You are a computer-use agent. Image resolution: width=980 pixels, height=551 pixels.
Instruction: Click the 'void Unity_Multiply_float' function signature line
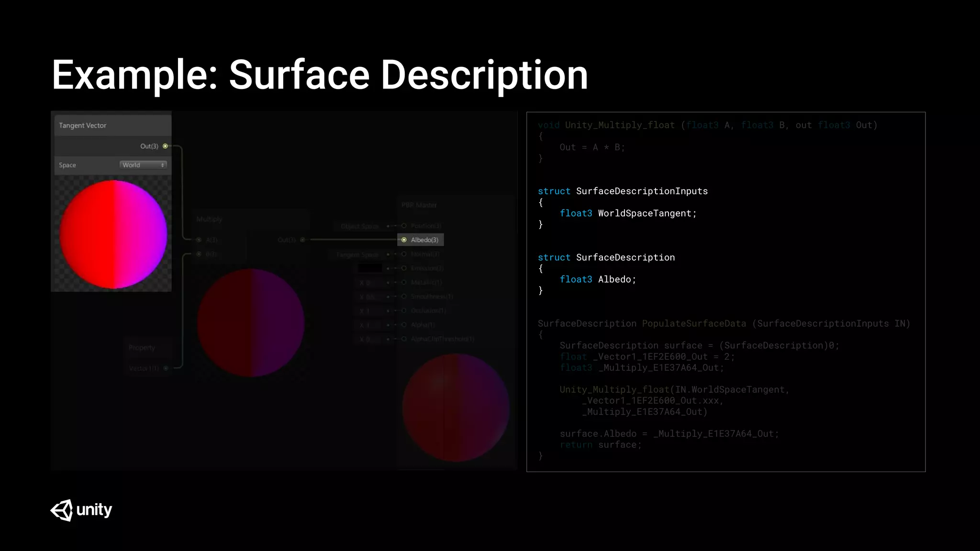708,125
